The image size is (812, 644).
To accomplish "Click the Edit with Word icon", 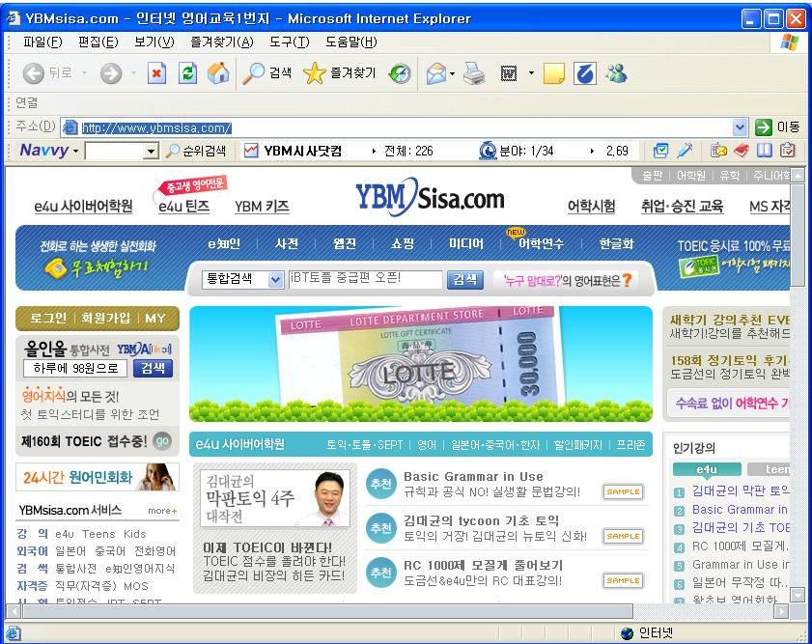I will click(509, 74).
